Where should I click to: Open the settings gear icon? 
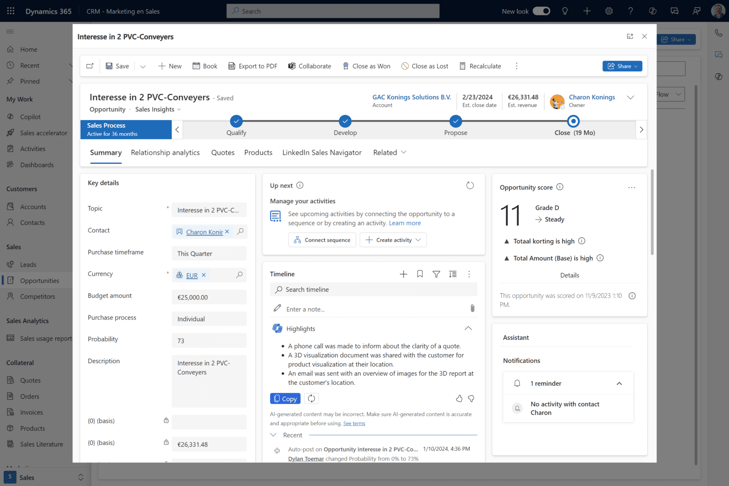tap(609, 11)
